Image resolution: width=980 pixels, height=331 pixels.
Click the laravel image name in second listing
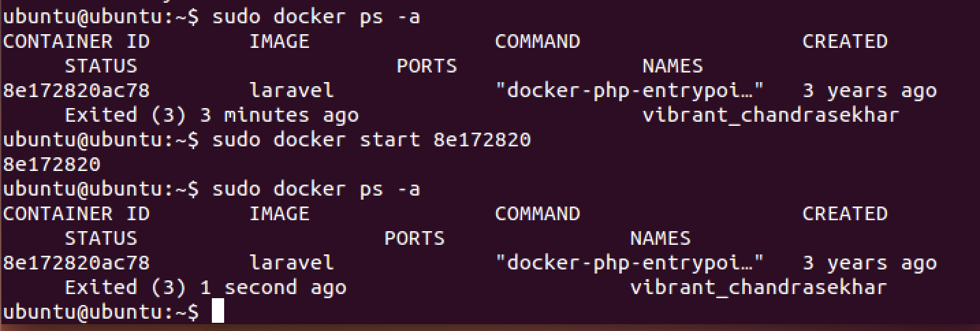point(291,263)
